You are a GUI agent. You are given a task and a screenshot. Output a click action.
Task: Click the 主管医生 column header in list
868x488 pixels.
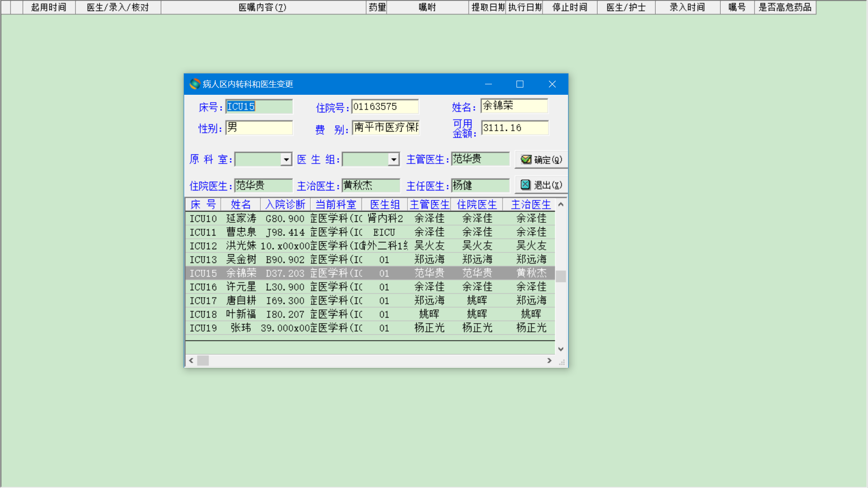[429, 205]
